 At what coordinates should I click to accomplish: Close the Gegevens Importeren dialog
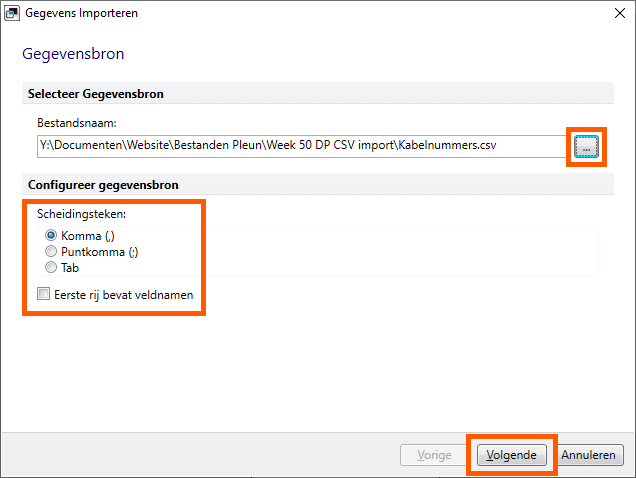(x=619, y=13)
